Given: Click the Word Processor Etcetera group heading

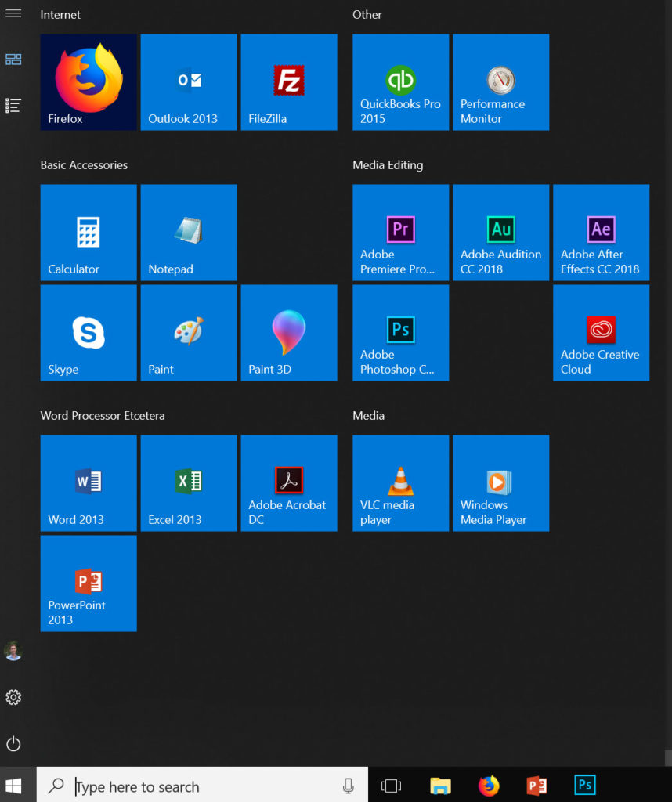Looking at the screenshot, I should (103, 416).
